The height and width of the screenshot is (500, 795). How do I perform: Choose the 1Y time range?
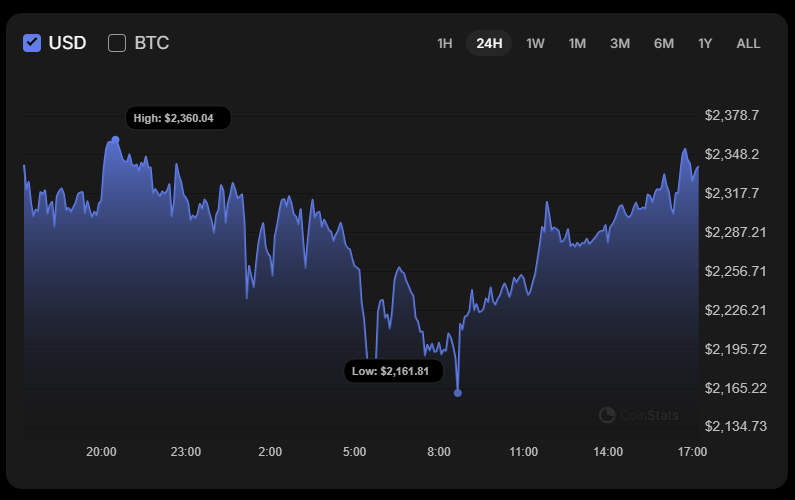click(705, 43)
